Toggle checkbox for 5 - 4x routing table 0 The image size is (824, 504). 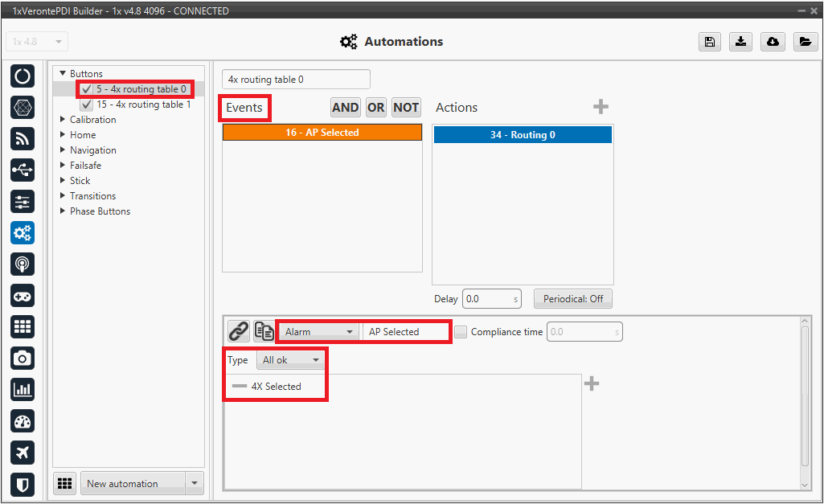pyautogui.click(x=87, y=89)
